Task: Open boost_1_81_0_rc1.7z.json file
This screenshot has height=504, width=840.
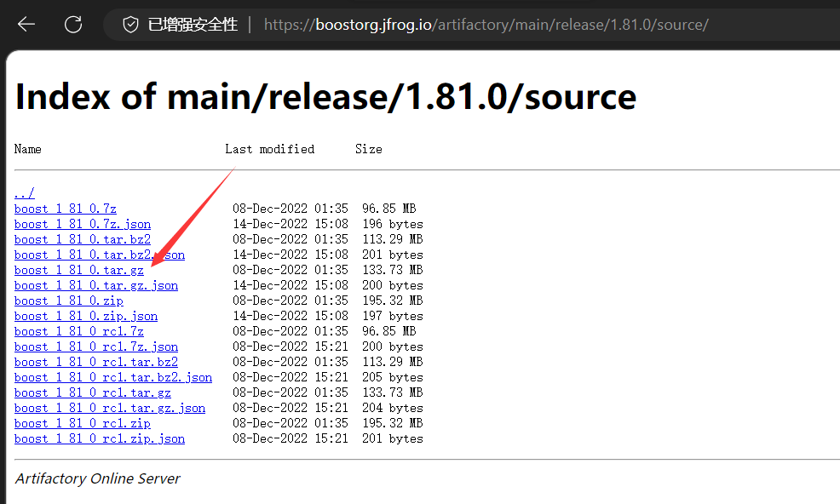Action: pos(95,346)
